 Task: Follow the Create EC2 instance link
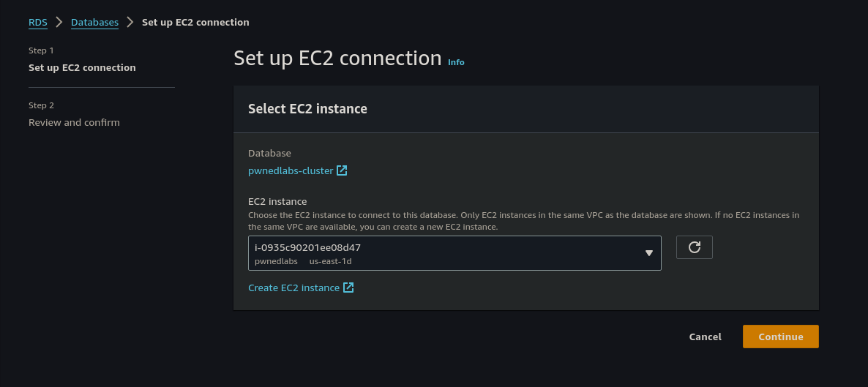pyautogui.click(x=293, y=288)
